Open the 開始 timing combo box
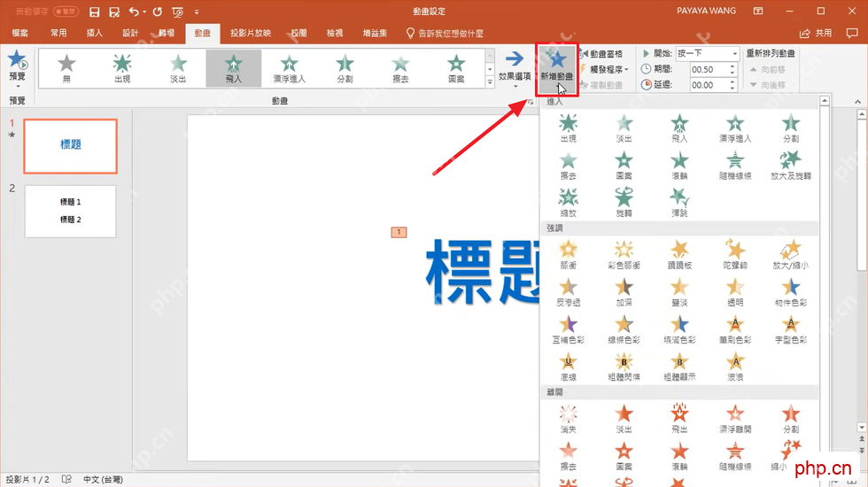This screenshot has height=487, width=868. [708, 53]
